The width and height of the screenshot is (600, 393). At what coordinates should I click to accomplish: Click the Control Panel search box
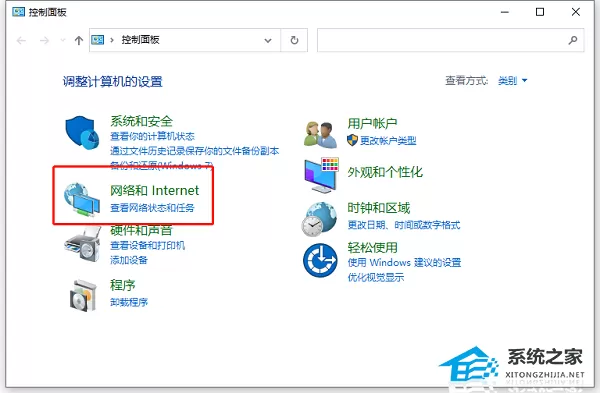point(450,40)
